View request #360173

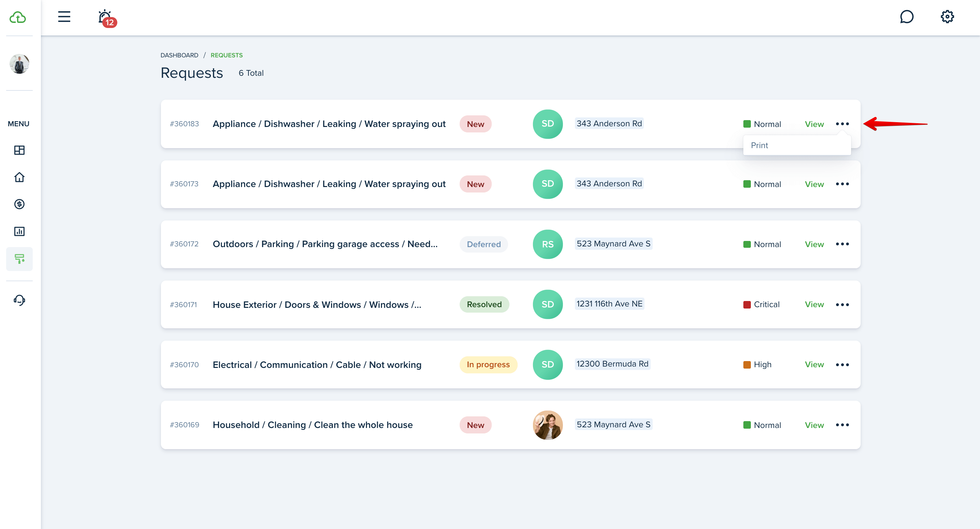(x=814, y=184)
